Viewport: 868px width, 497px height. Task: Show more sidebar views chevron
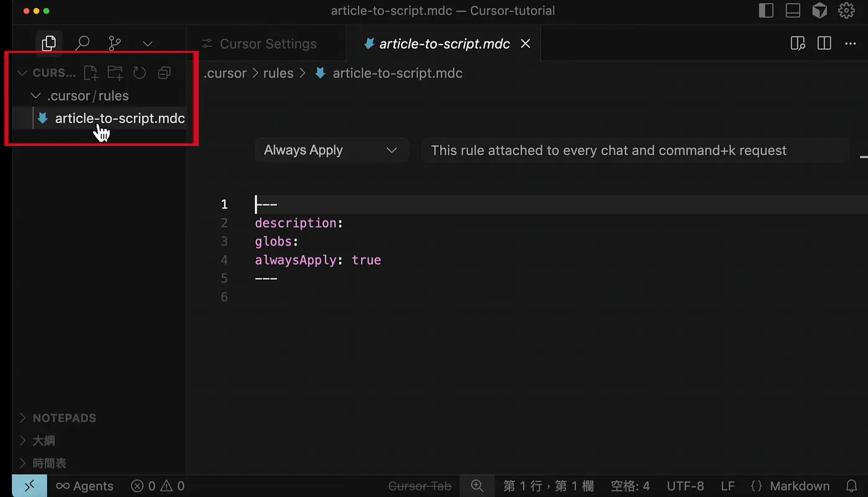[x=148, y=44]
